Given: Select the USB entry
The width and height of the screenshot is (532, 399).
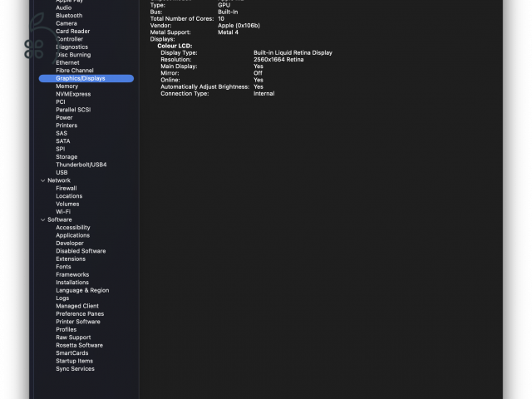Looking at the screenshot, I should click(x=62, y=173).
